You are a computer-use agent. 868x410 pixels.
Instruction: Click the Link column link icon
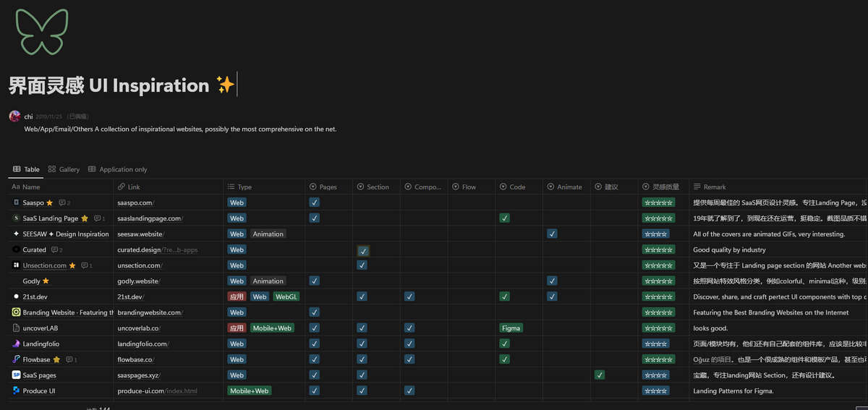[121, 187]
